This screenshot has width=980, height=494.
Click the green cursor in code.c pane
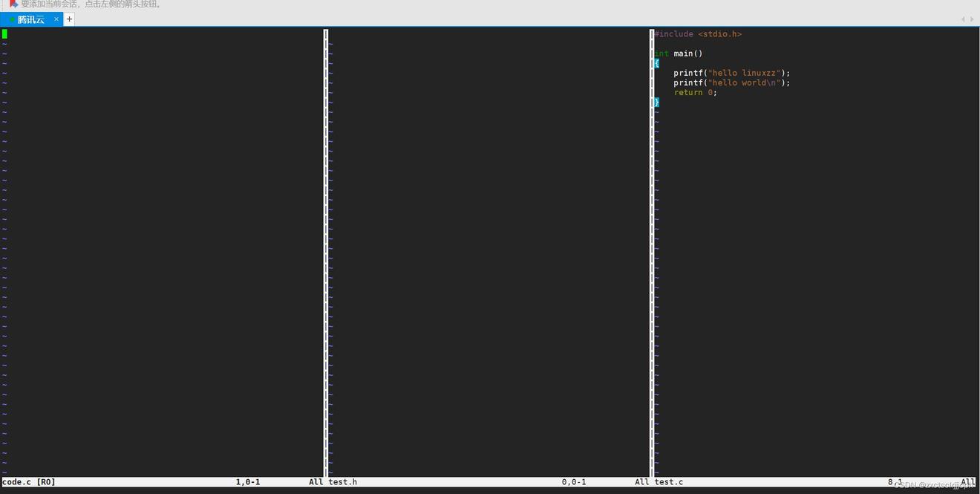click(4, 33)
